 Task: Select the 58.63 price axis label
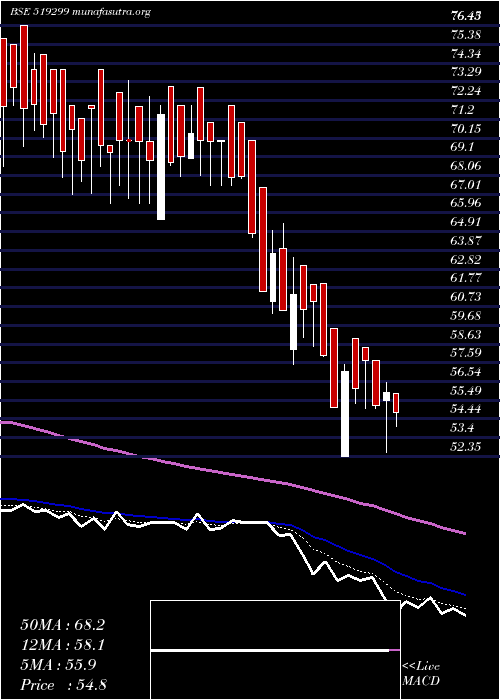tap(467, 334)
